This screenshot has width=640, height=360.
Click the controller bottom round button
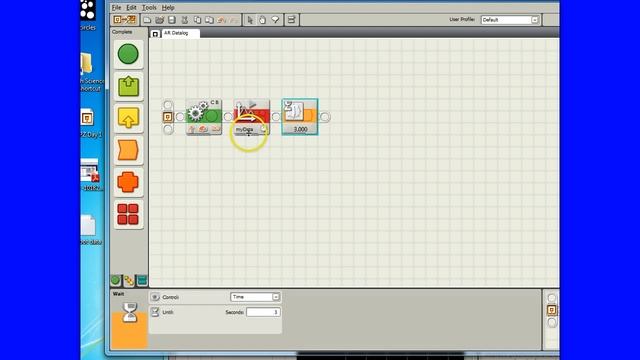click(x=552, y=322)
